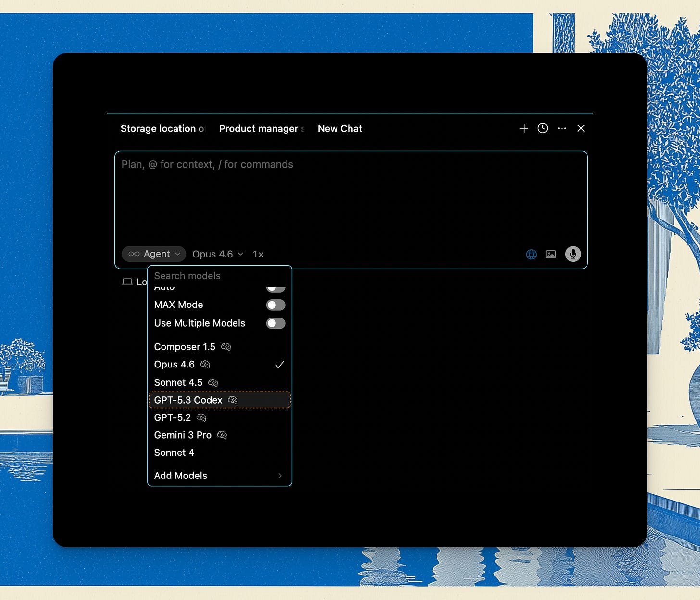Choose Opus 4.6 from model list
Screen dimensions: 700x600
pos(220,365)
